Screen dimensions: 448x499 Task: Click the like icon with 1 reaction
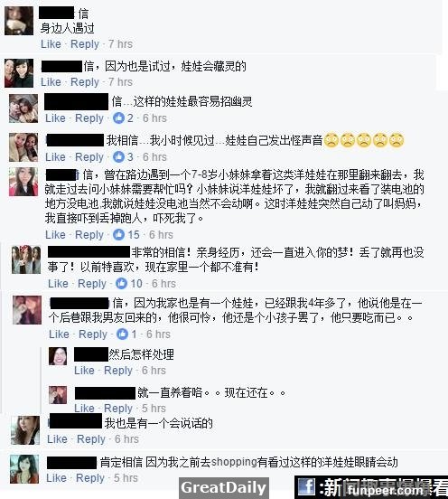(x=122, y=334)
